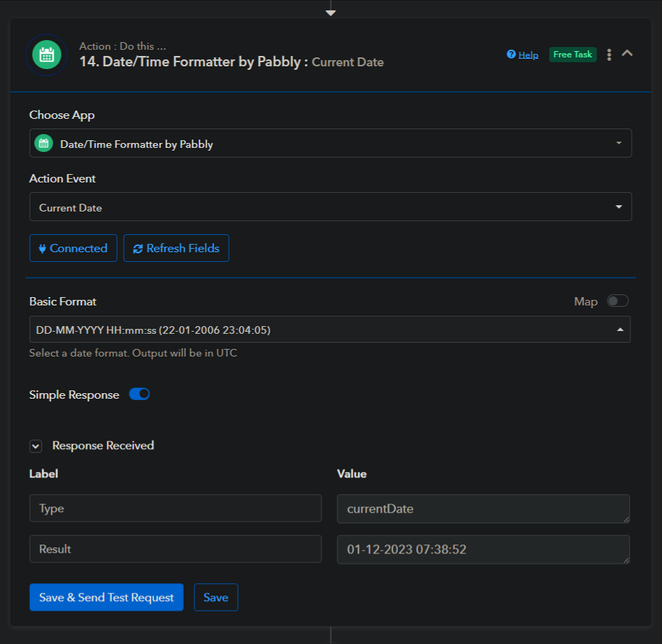
Task: Open the Help link
Action: 522,55
